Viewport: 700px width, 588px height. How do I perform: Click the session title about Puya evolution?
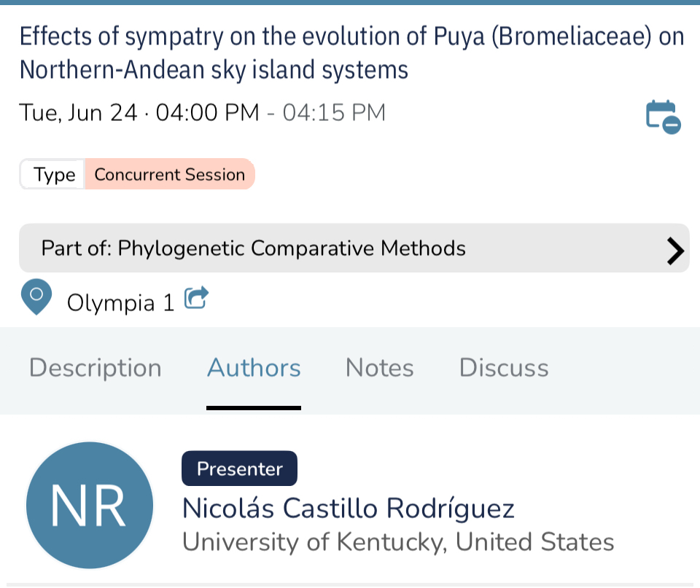(x=351, y=52)
